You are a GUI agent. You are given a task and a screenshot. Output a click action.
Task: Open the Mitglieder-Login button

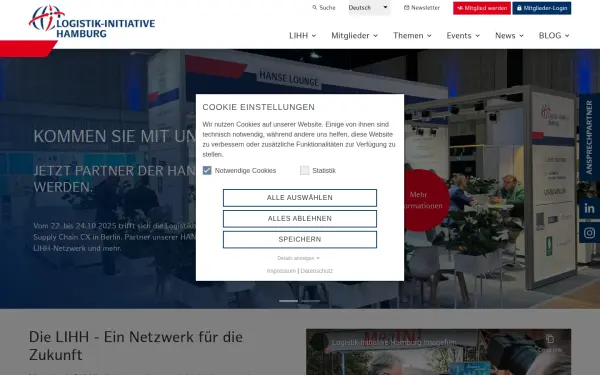pos(542,8)
